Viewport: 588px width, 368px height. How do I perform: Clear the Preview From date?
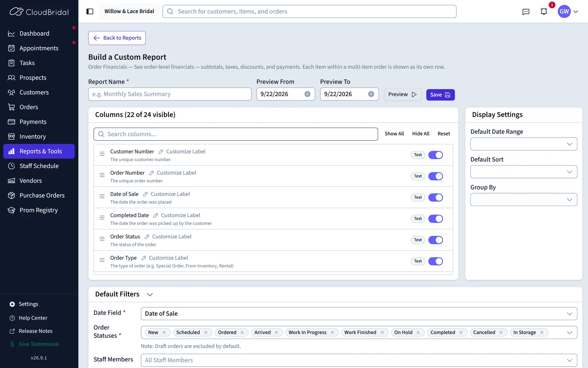click(308, 94)
